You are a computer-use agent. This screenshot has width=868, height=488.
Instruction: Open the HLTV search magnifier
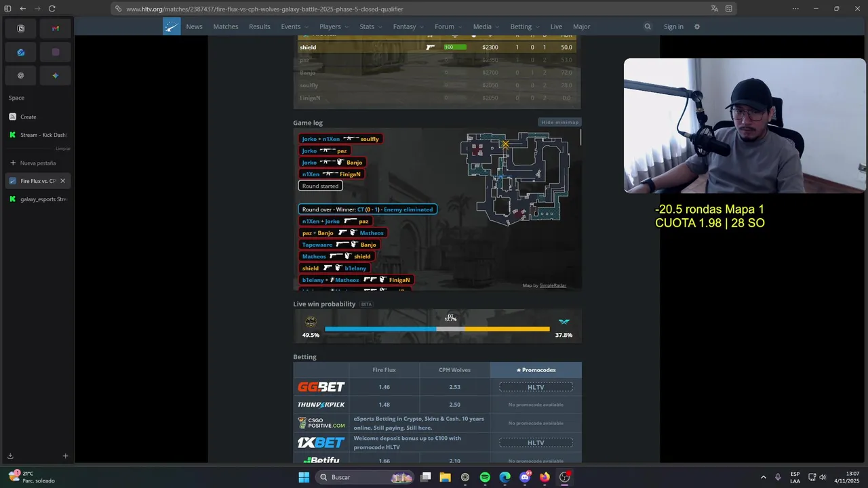click(x=648, y=26)
